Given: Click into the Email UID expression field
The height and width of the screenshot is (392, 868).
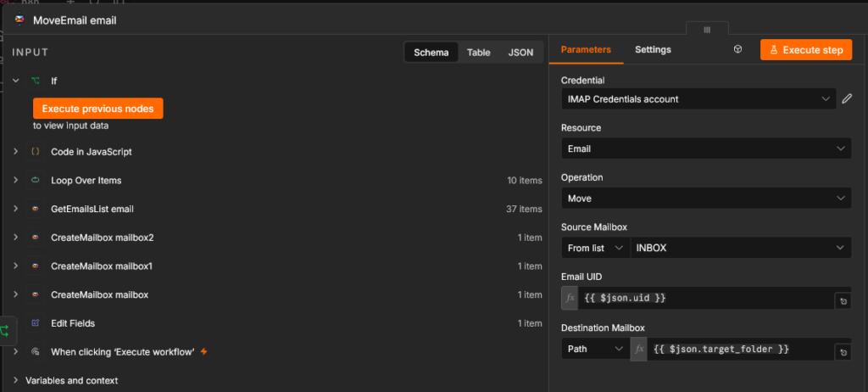Looking at the screenshot, I should 706,299.
